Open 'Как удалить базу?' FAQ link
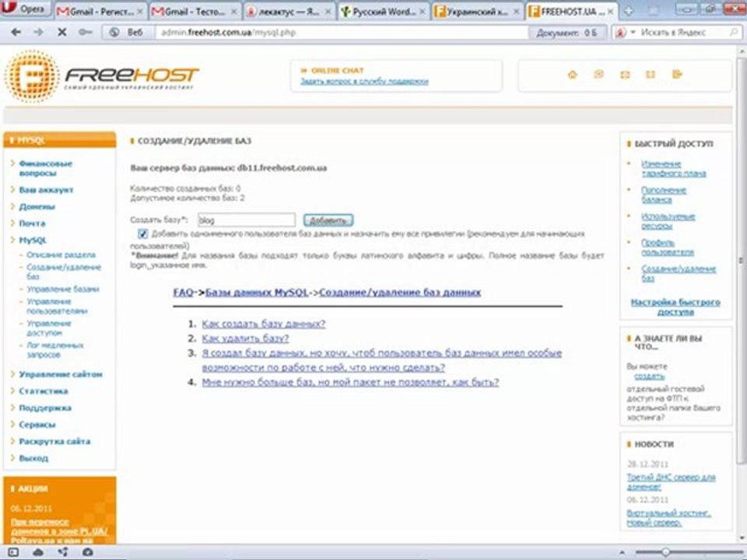Viewport: 747px width, 560px height. pyautogui.click(x=245, y=338)
